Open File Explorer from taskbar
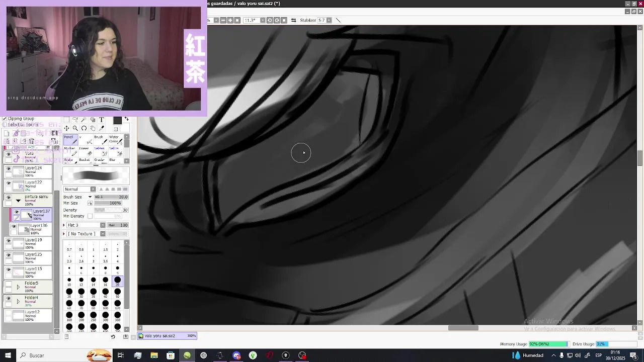This screenshot has height=362, width=644. [x=154, y=355]
